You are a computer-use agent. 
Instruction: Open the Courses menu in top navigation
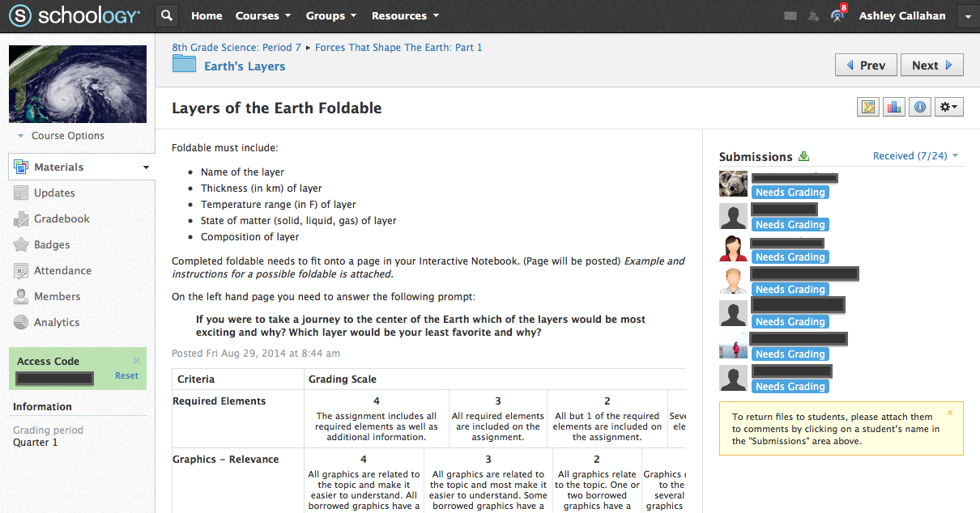262,15
